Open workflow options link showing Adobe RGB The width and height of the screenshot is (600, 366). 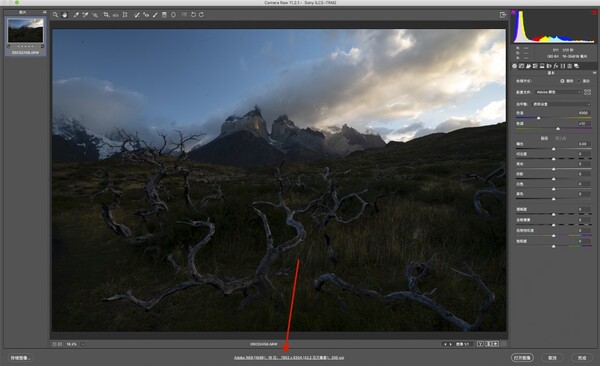pyautogui.click(x=289, y=358)
